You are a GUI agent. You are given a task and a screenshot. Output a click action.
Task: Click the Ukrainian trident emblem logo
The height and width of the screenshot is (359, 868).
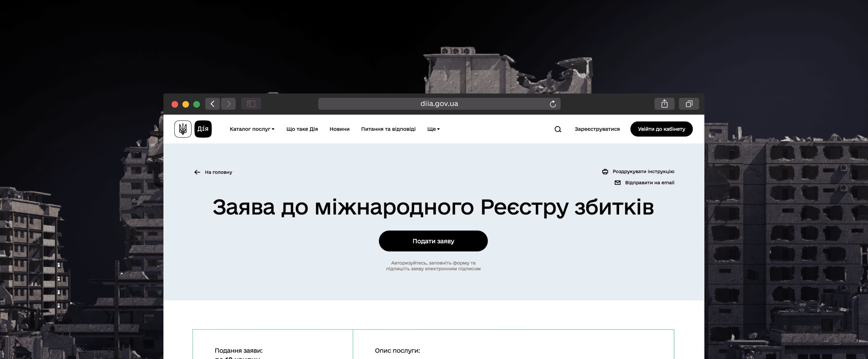(183, 129)
